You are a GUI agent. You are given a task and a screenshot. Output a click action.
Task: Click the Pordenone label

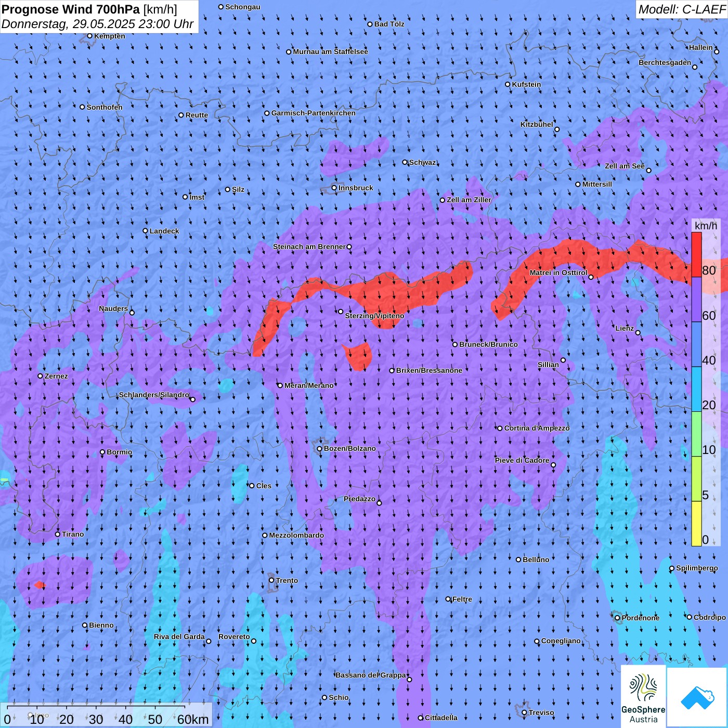641,618
